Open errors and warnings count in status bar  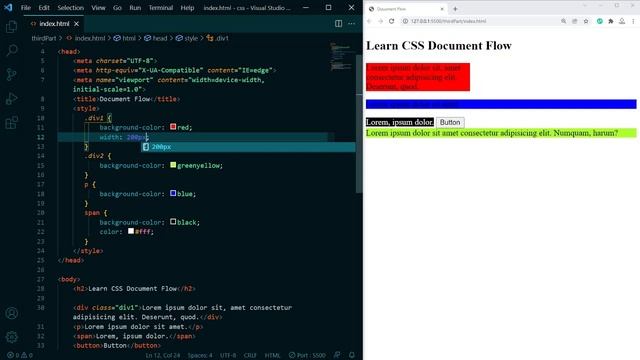(20, 355)
